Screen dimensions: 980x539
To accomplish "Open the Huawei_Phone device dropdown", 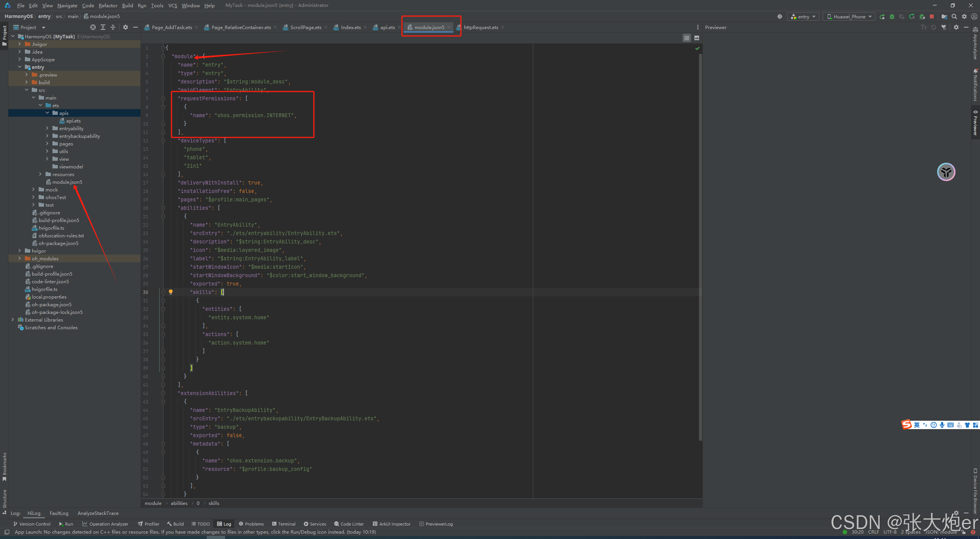I will coord(849,16).
